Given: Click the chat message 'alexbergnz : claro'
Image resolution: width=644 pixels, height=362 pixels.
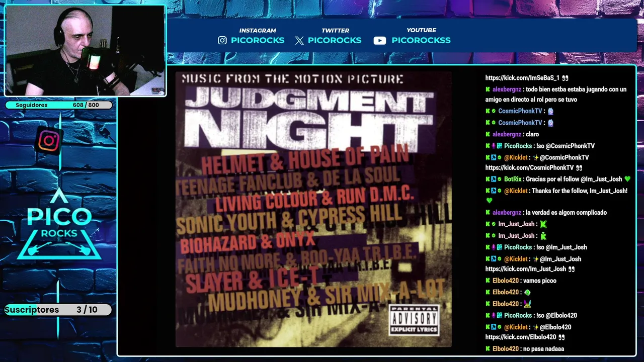Looking at the screenshot, I should coord(512,134).
